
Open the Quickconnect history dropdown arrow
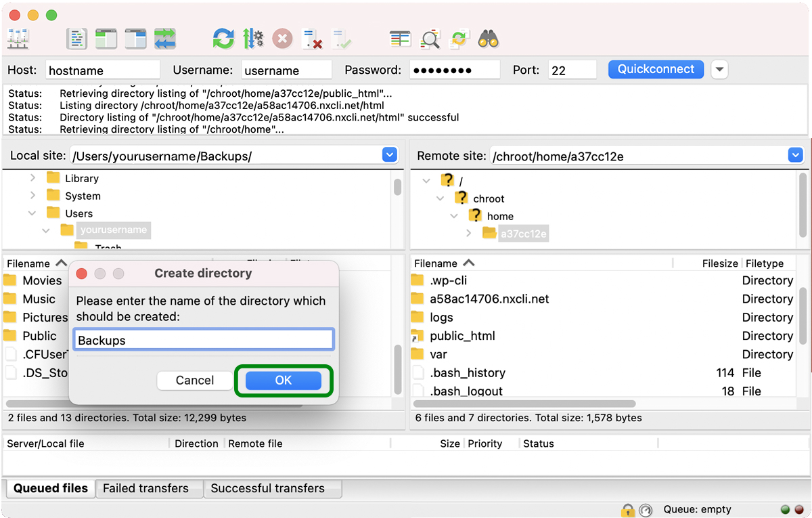[719, 70]
